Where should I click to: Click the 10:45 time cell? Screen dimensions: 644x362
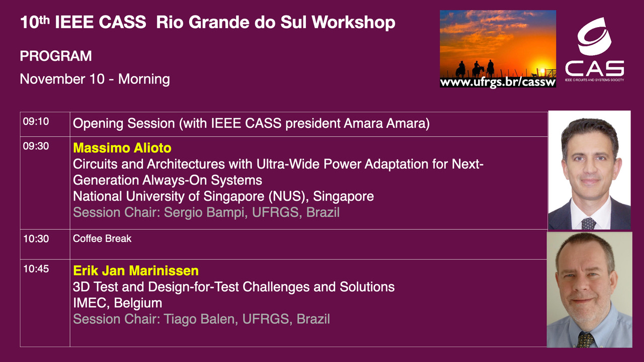pos(36,269)
